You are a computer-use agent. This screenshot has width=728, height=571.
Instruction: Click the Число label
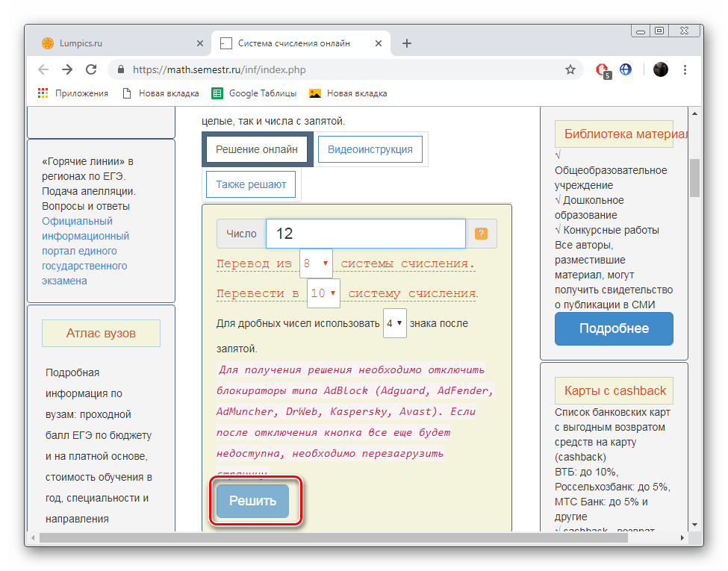(x=241, y=234)
